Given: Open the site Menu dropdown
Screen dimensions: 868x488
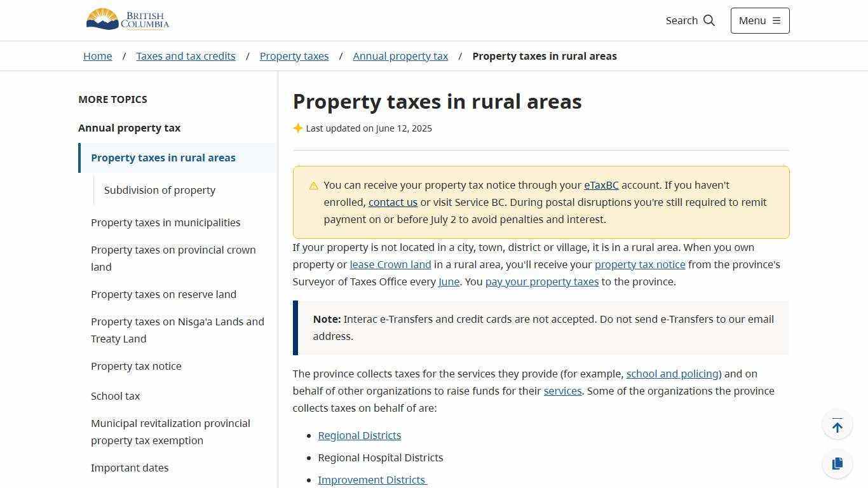Looking at the screenshot, I should [x=759, y=20].
